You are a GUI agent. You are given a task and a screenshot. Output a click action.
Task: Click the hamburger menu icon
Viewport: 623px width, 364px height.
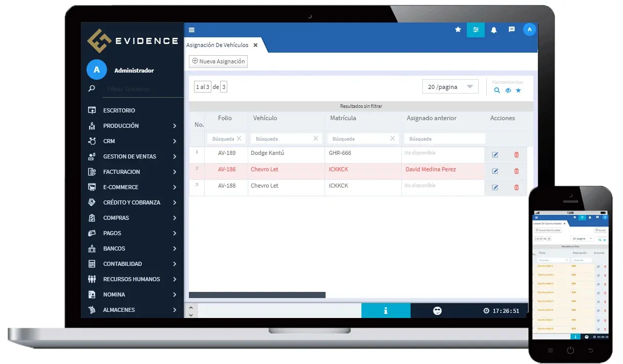(x=191, y=30)
